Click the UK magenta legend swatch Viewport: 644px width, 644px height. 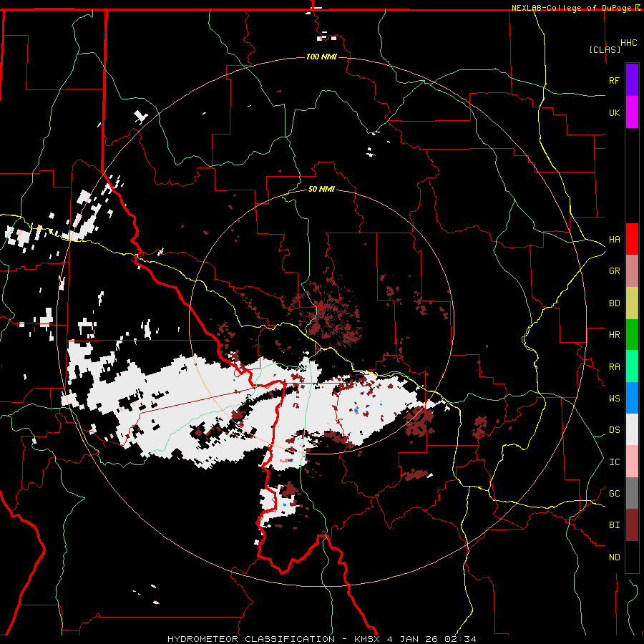tap(632, 112)
